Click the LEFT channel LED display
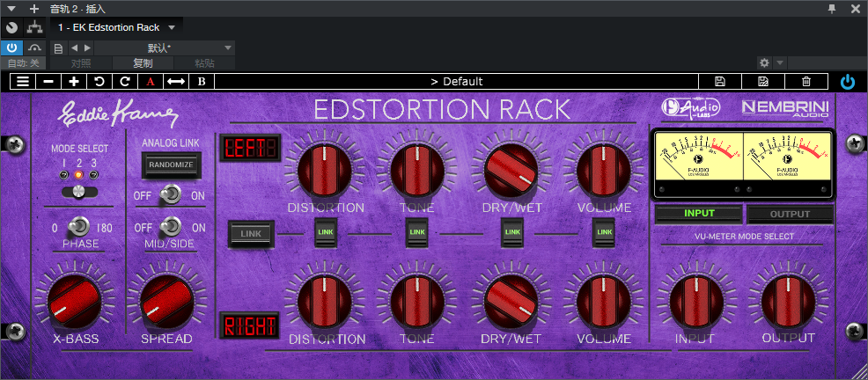Viewport: 868px width, 380px height. [x=250, y=148]
